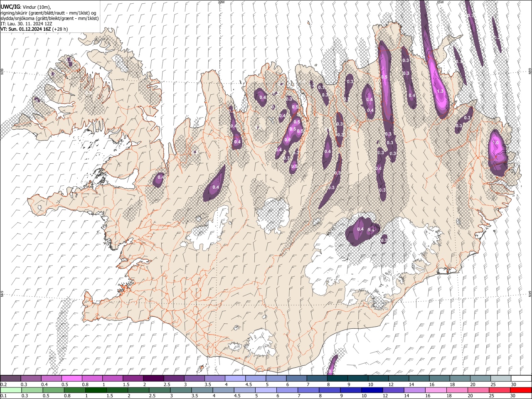Screen dimensions: 532x399
Task: Click the 14 label under bottom legend row
Action: coord(406,396)
